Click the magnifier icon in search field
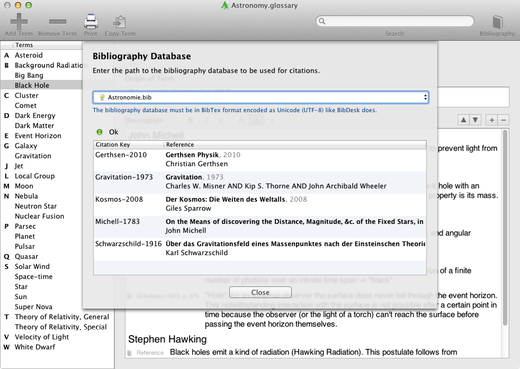The image size is (520, 369). coord(322,21)
